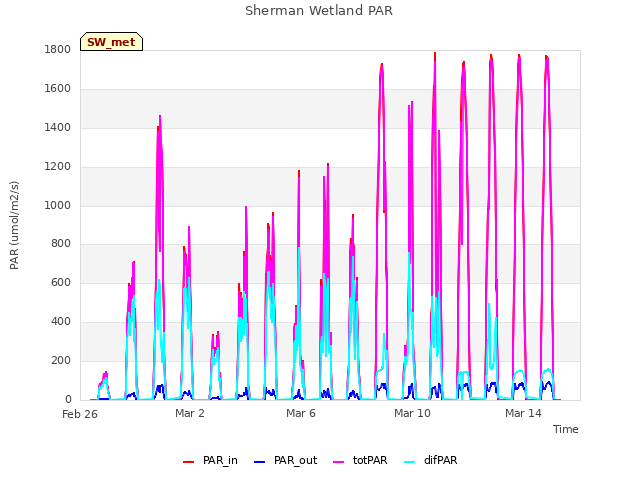Click the 1800 y-axis tick label
Screen dimensions: 640x480
(x=58, y=49)
